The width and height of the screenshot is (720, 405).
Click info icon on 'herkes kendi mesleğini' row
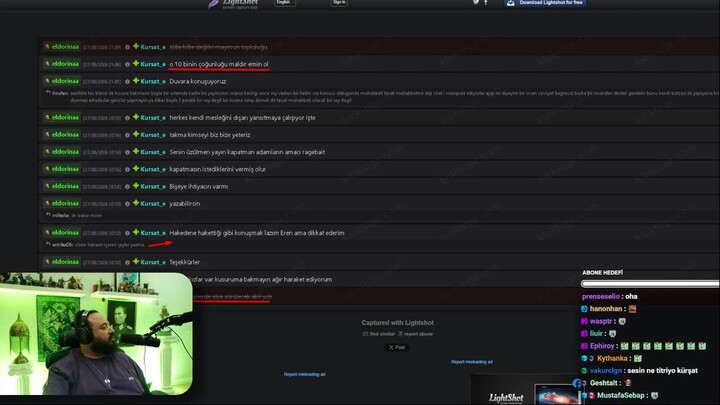point(127,118)
